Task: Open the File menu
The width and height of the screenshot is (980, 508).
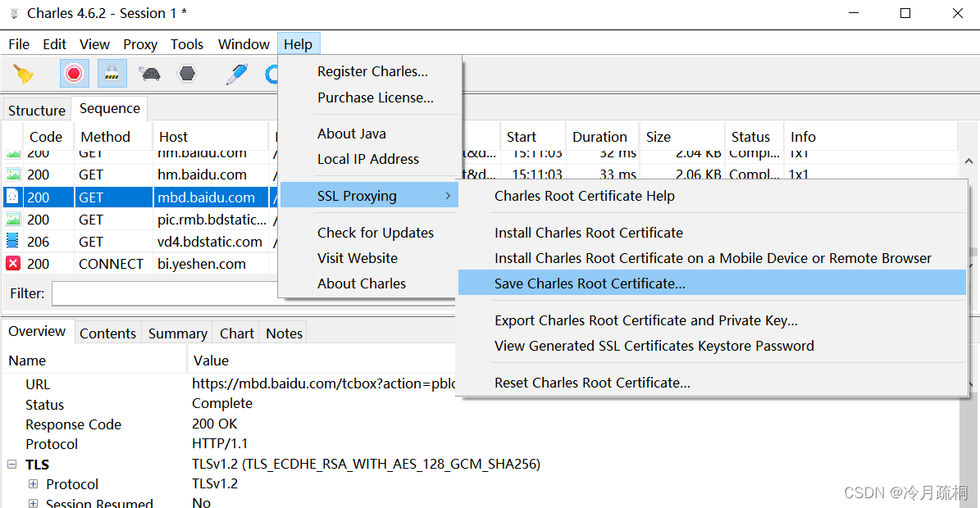Action: 19,44
